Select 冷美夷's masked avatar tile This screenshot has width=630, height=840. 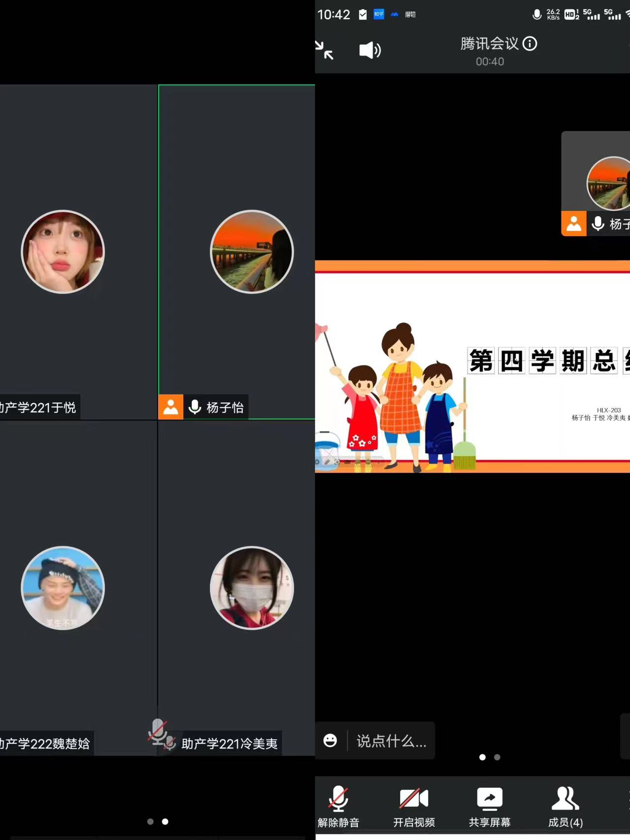pos(252,588)
